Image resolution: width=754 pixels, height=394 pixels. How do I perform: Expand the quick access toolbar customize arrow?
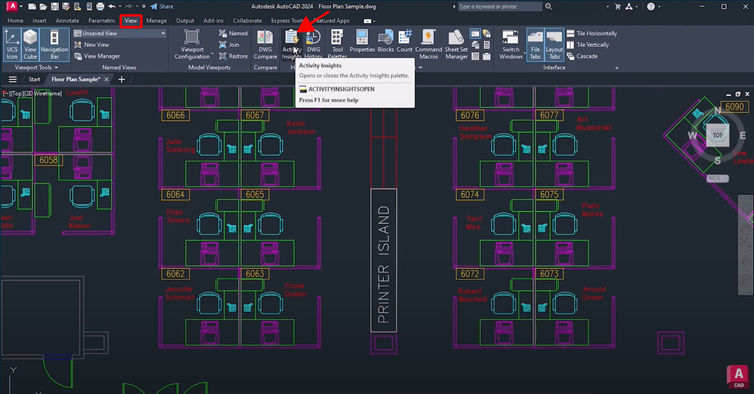coord(144,7)
